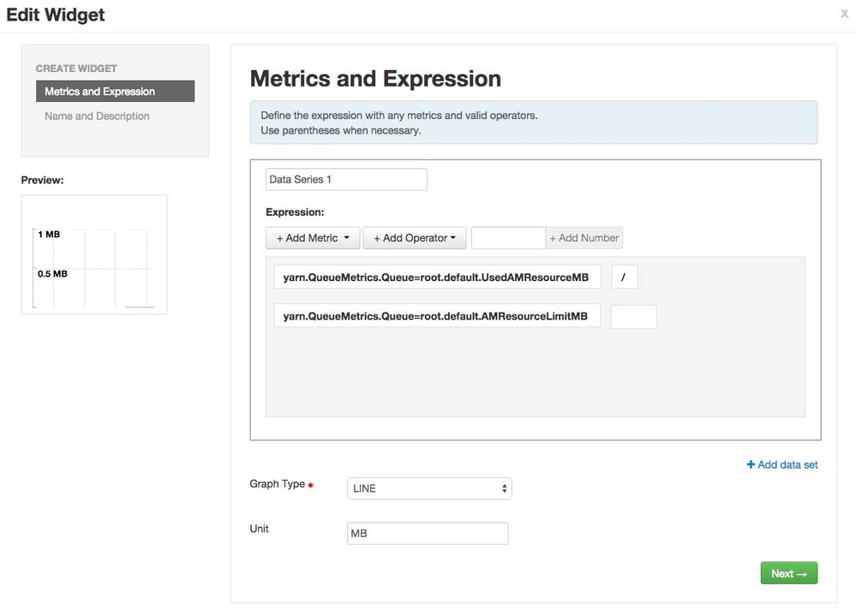Open the Add Operator dropdown
The height and width of the screenshot is (616, 856).
pos(415,238)
